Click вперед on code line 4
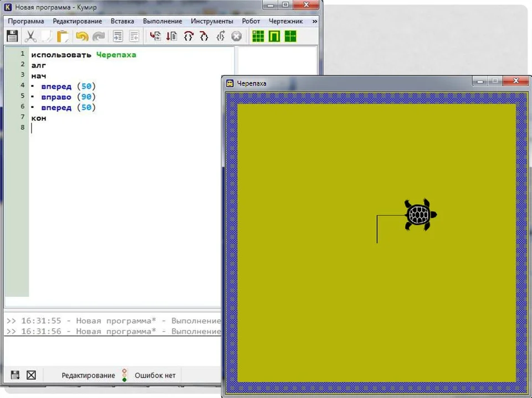The width and height of the screenshot is (532, 398). 57,86
